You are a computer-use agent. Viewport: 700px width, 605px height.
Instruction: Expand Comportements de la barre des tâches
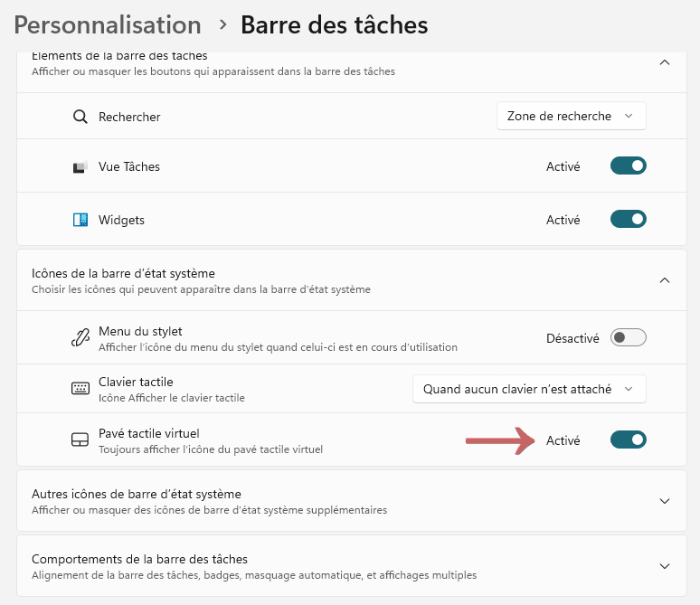[665, 566]
